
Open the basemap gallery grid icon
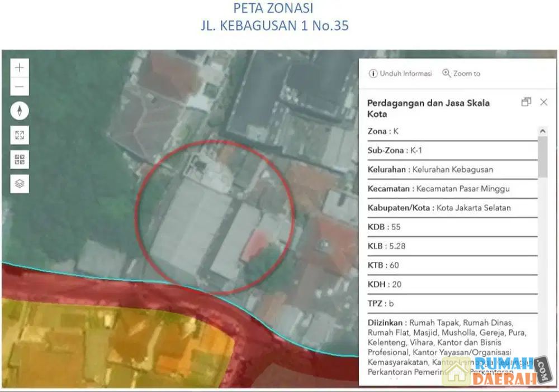point(20,160)
